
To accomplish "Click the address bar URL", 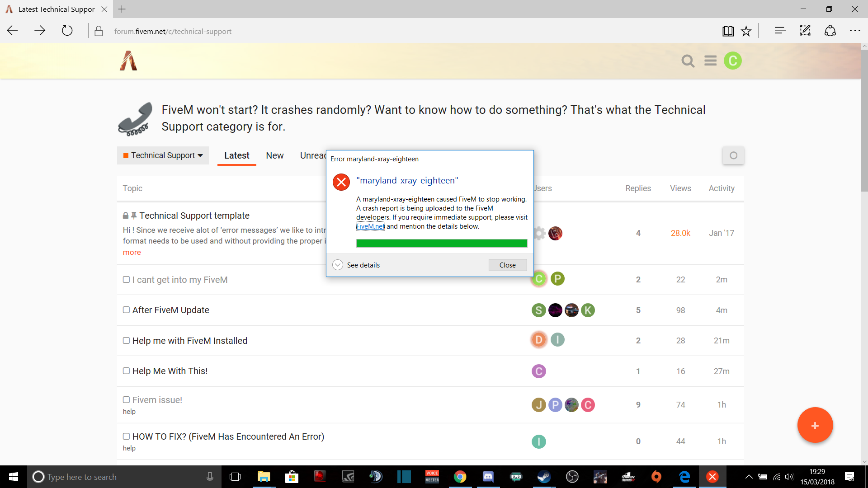I will click(x=173, y=31).
